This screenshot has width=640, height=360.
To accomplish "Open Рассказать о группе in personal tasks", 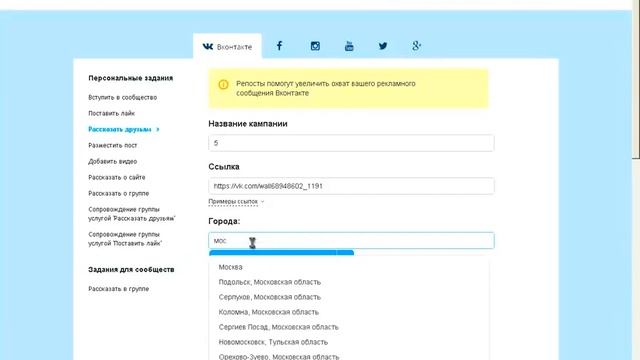I will click(118, 193).
